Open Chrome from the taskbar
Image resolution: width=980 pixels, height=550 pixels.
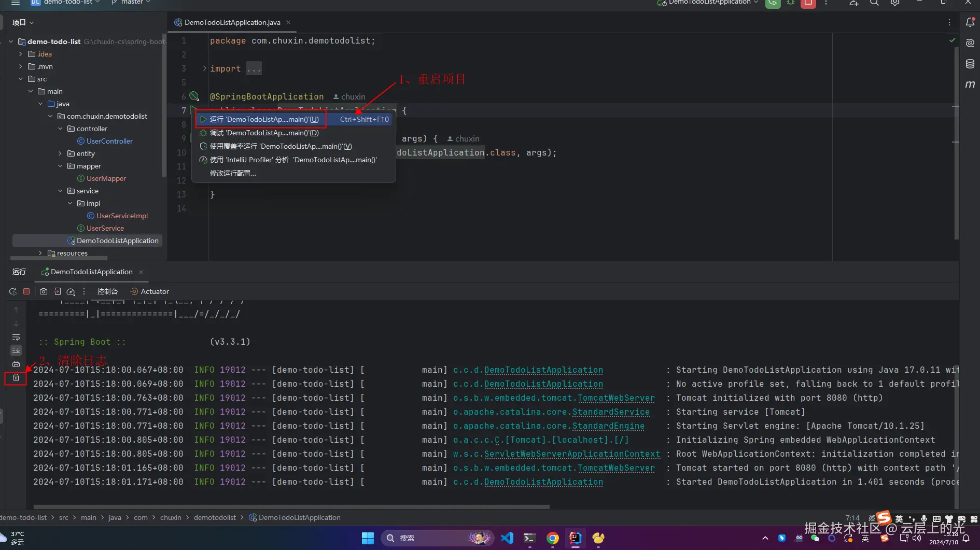[x=552, y=538]
